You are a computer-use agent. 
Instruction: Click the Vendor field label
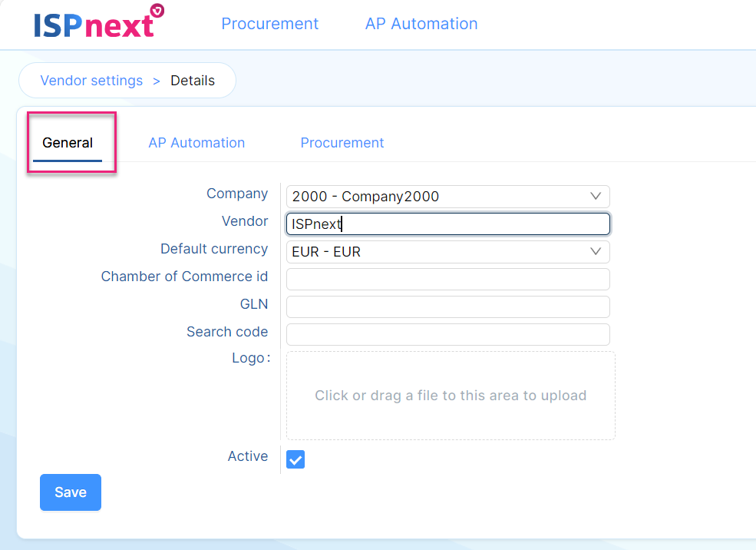click(x=244, y=221)
